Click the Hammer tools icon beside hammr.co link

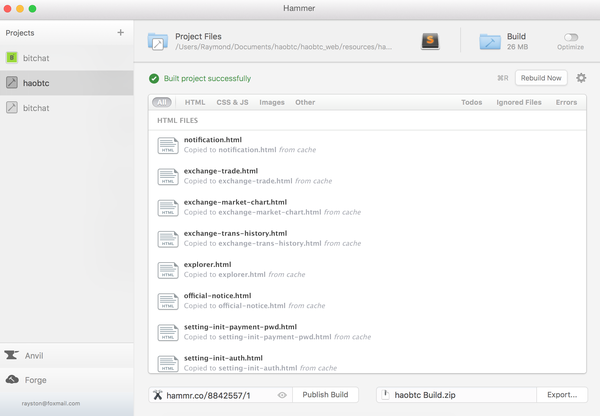coord(158,395)
